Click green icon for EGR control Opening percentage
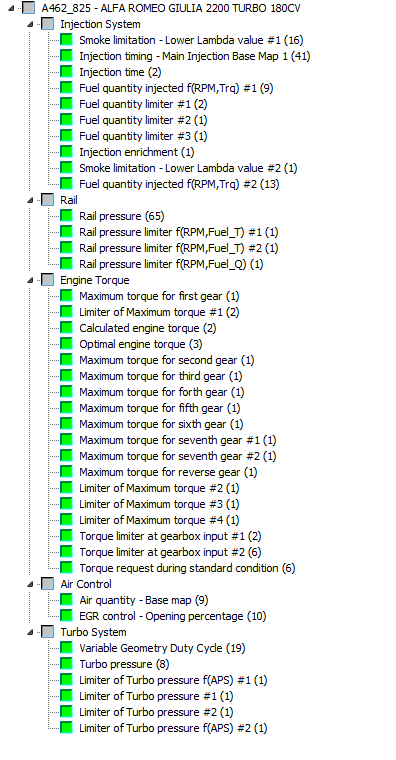Screen dimensions: 396x760 (66, 616)
